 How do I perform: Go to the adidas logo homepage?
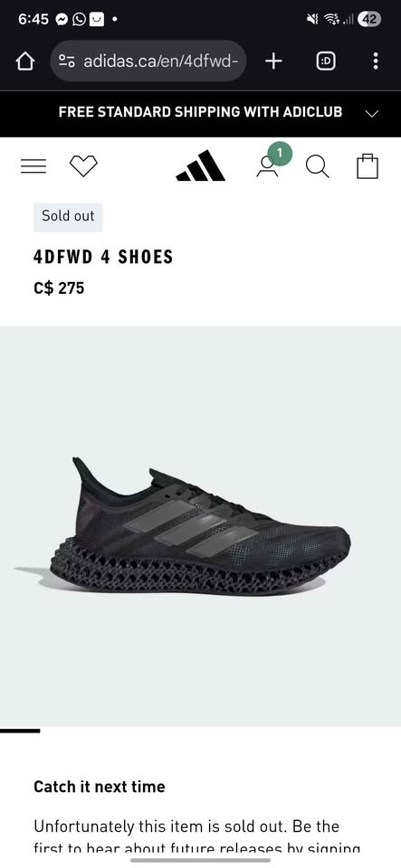[201, 165]
